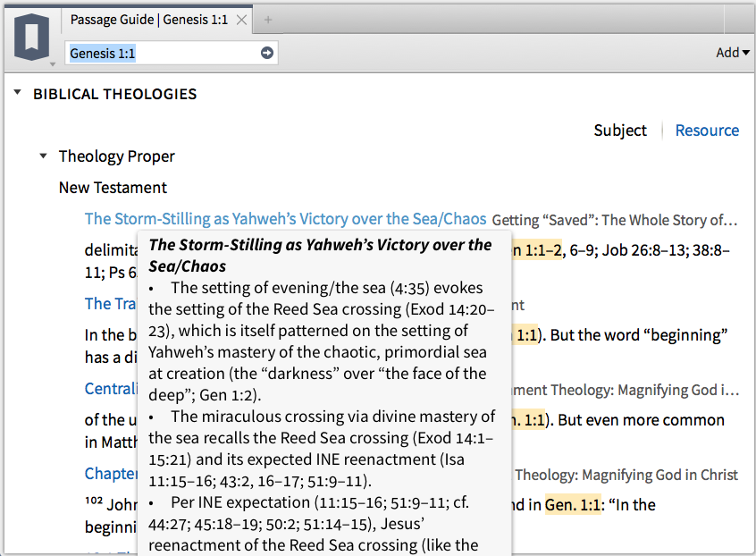Select the Resource grouping option
This screenshot has width=756, height=556.
[707, 130]
